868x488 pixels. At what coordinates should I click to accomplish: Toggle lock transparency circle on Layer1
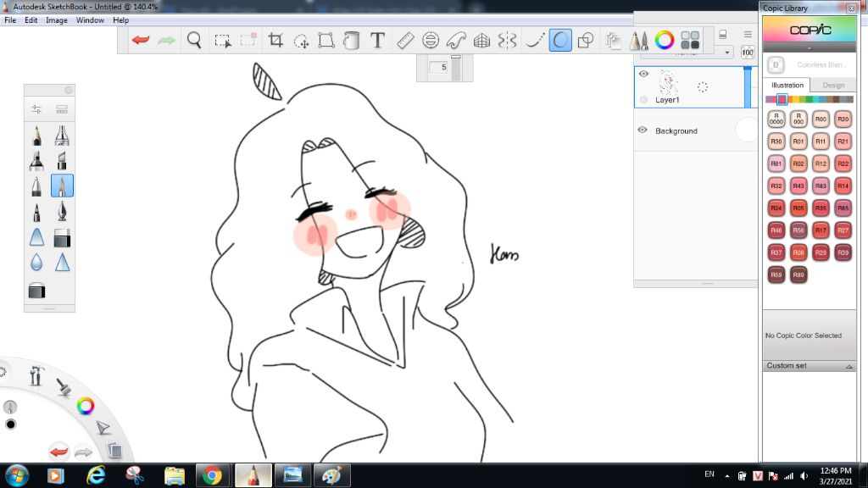[643, 100]
